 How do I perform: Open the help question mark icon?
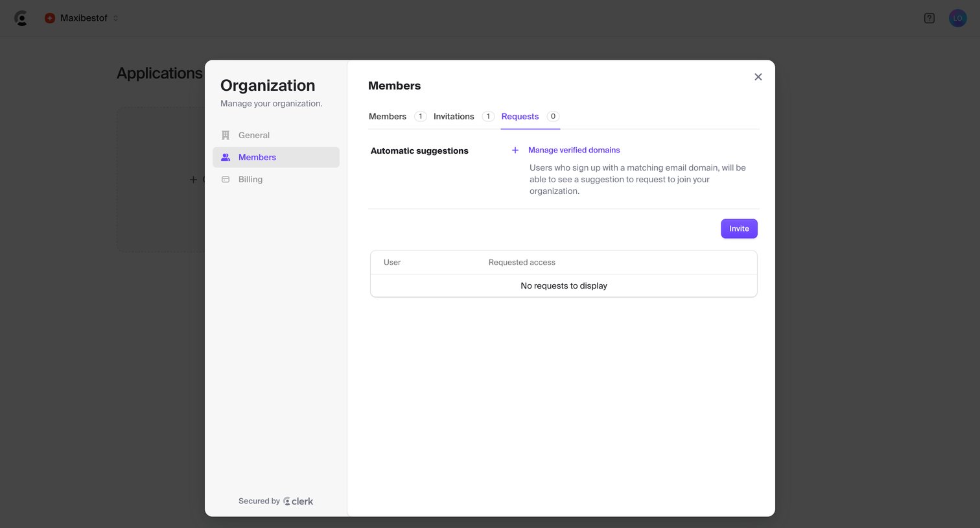[929, 18]
